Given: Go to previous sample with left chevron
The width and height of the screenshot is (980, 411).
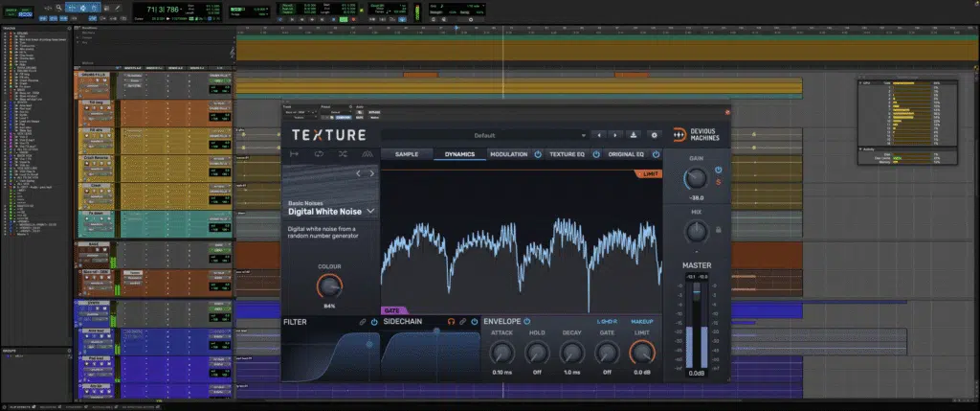Looking at the screenshot, I should [359, 173].
